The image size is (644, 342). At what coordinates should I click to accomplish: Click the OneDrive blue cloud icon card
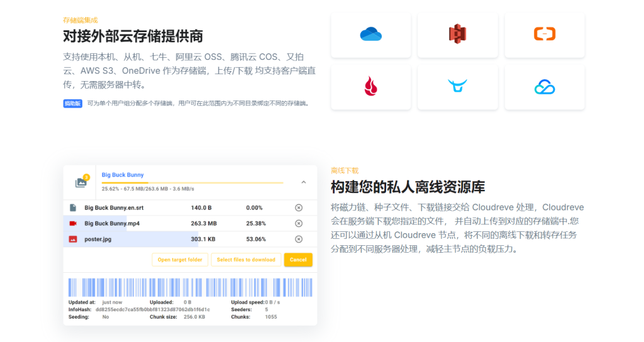[x=370, y=35]
